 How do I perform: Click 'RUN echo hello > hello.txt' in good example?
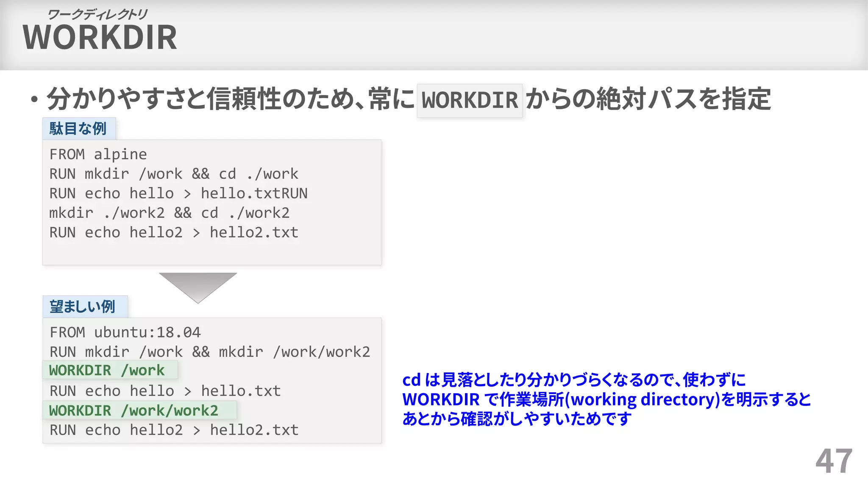[x=165, y=391]
